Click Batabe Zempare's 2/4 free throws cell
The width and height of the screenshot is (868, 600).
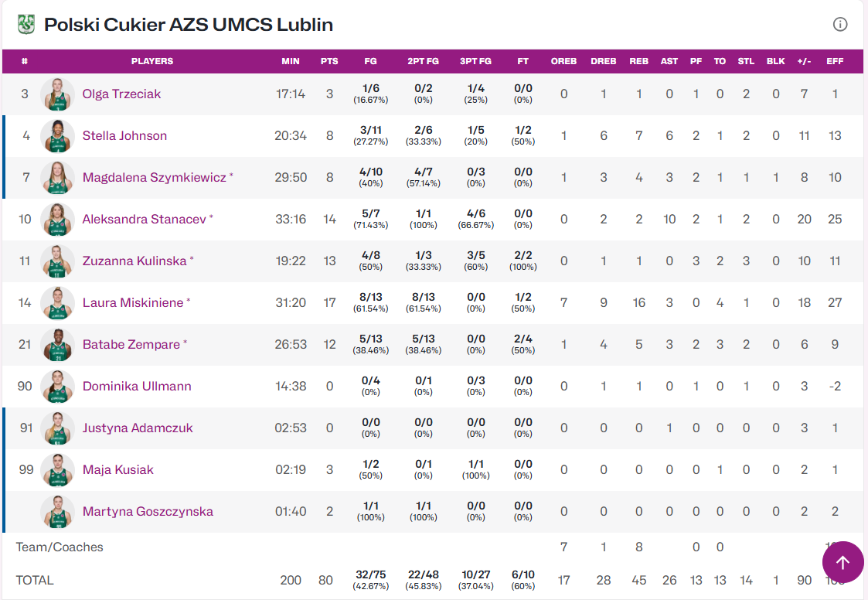tap(523, 344)
